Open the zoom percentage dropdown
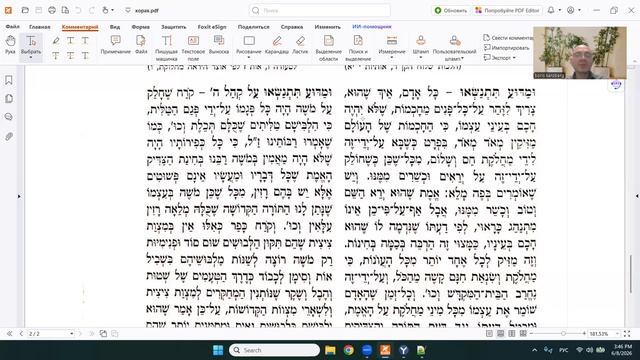Screen dimensions: 640x360 tap(617, 334)
